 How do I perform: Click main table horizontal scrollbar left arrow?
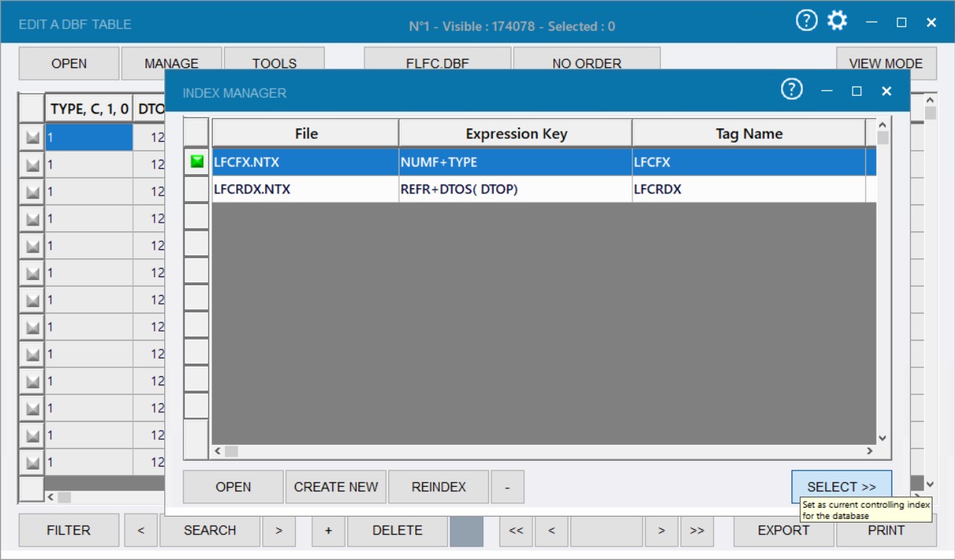pos(51,497)
